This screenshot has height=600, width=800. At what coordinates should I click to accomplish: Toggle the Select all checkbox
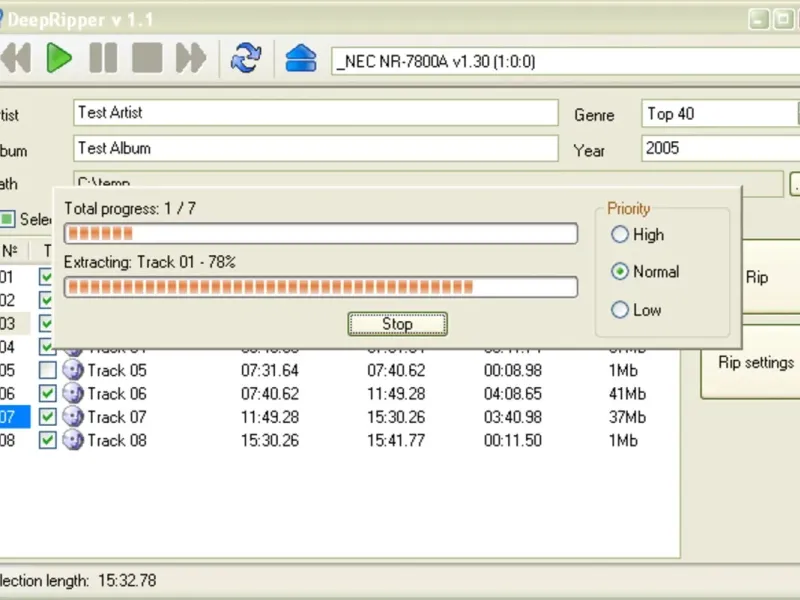(x=7, y=219)
